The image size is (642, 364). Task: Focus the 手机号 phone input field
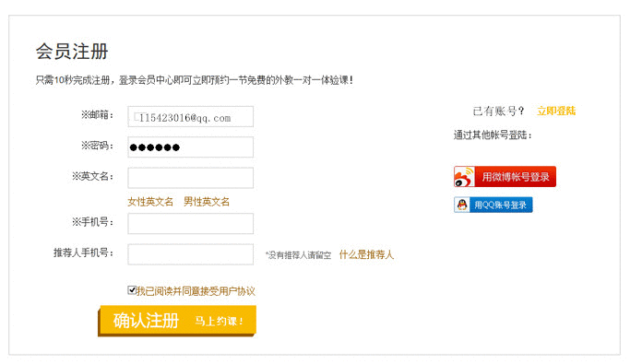click(x=190, y=224)
